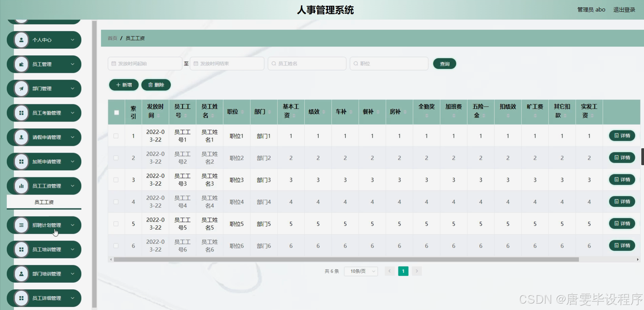Expand 部门管理 menu chevron
644x310 pixels.
point(72,88)
